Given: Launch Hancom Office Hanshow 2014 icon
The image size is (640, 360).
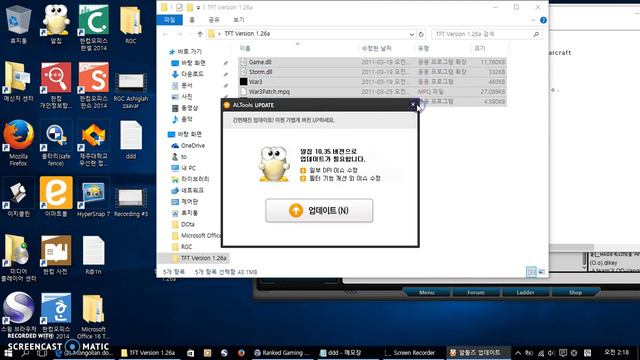Looking at the screenshot, I should coord(93,85).
